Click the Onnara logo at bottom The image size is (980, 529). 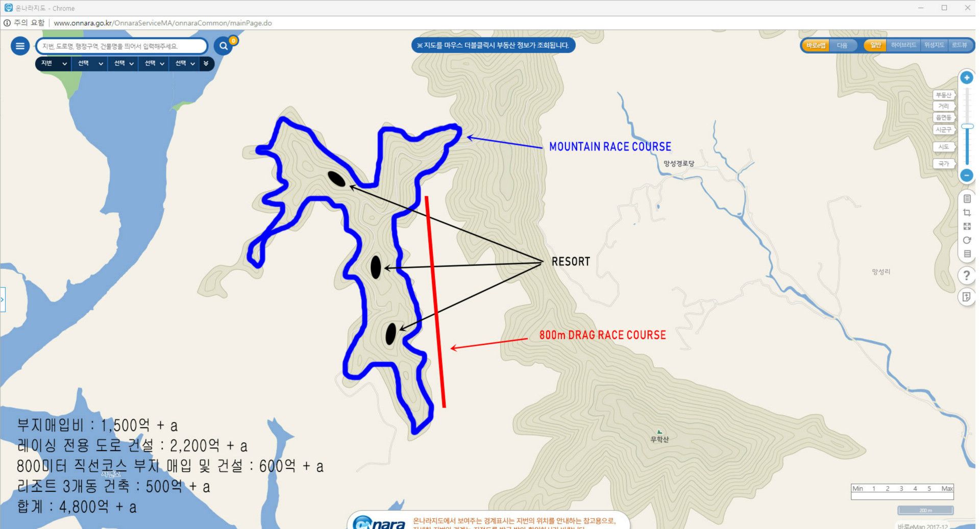pyautogui.click(x=379, y=523)
